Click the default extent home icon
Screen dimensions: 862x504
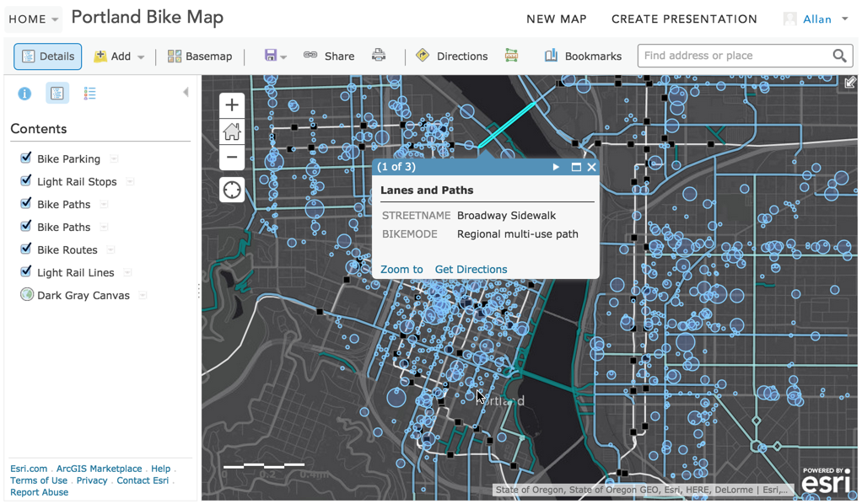[x=232, y=131]
